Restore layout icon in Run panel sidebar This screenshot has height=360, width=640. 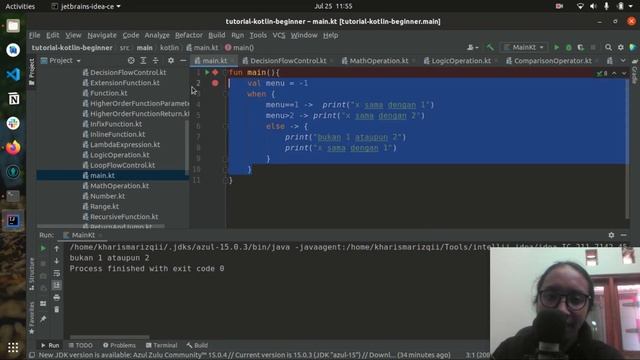click(x=43, y=304)
